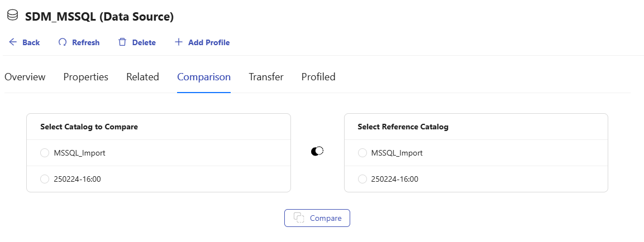Click the Delete trash can icon

(122, 42)
